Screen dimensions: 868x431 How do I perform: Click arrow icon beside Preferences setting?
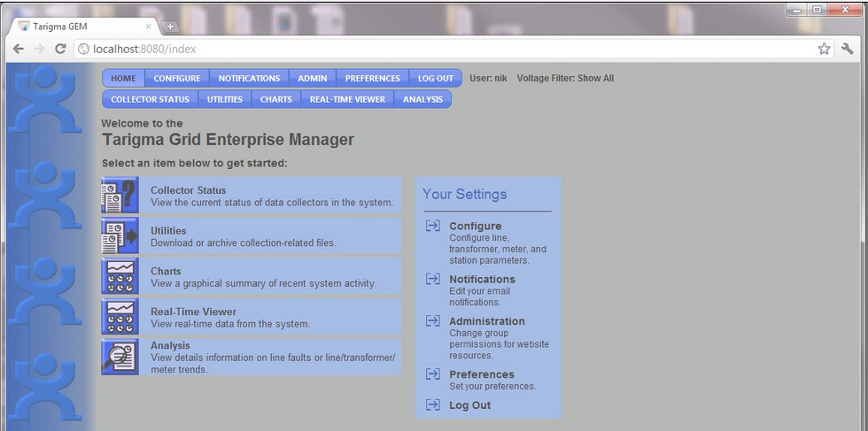coord(433,374)
